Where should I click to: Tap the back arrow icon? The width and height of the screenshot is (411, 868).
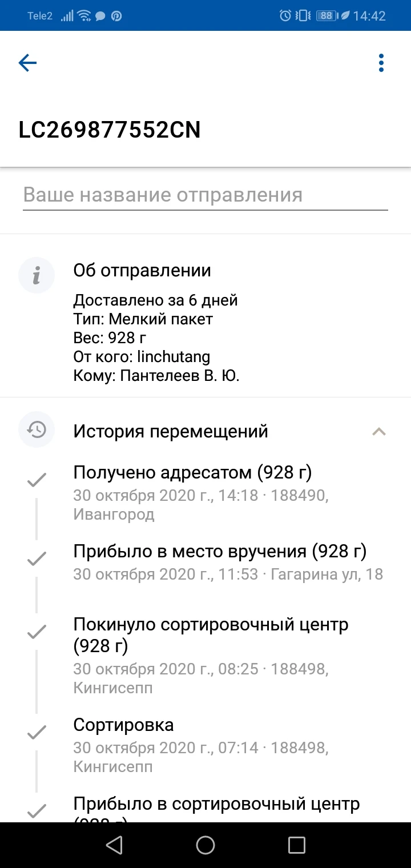tap(27, 63)
